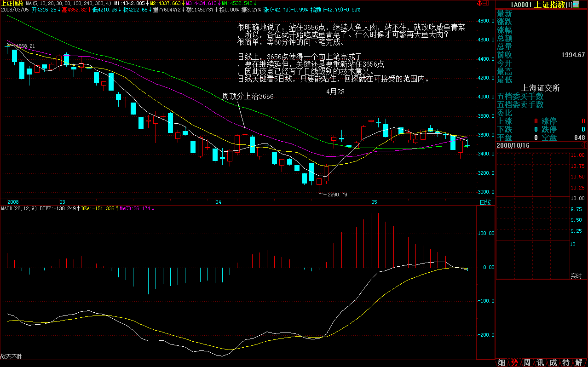Image resolution: width=588 pixels, height=367 pixels.
Task: Click the 2990.79 low price label
Action: [337, 195]
